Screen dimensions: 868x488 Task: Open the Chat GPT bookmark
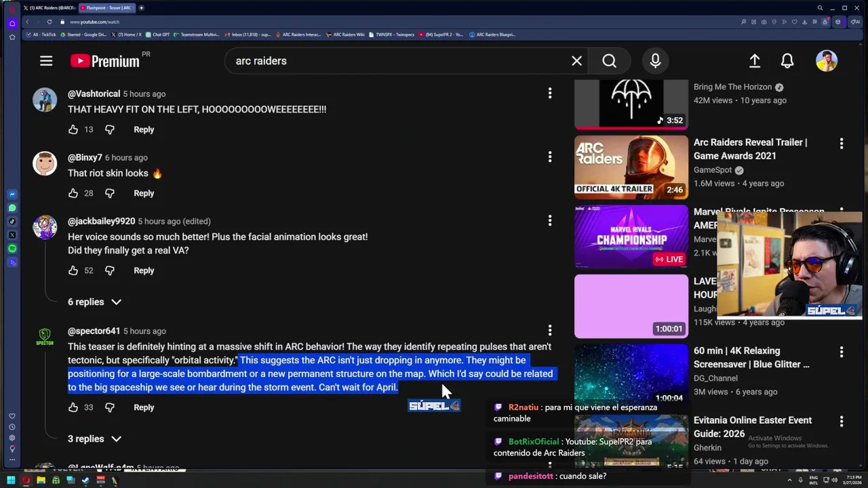tap(158, 35)
